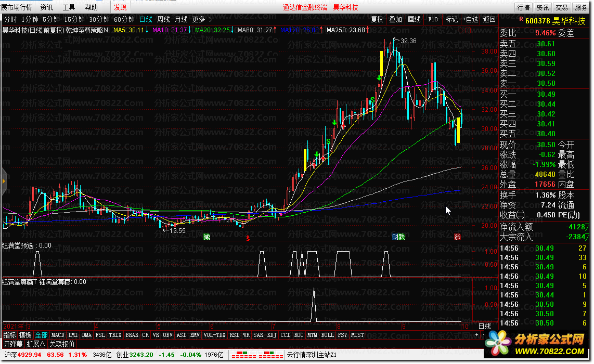The height and width of the screenshot is (364, 594).
Task: Click stock title 600378 昊华科技
Action: click(x=556, y=21)
